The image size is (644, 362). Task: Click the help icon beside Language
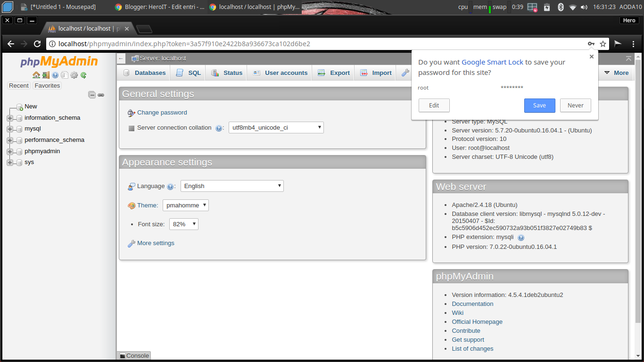(x=170, y=187)
